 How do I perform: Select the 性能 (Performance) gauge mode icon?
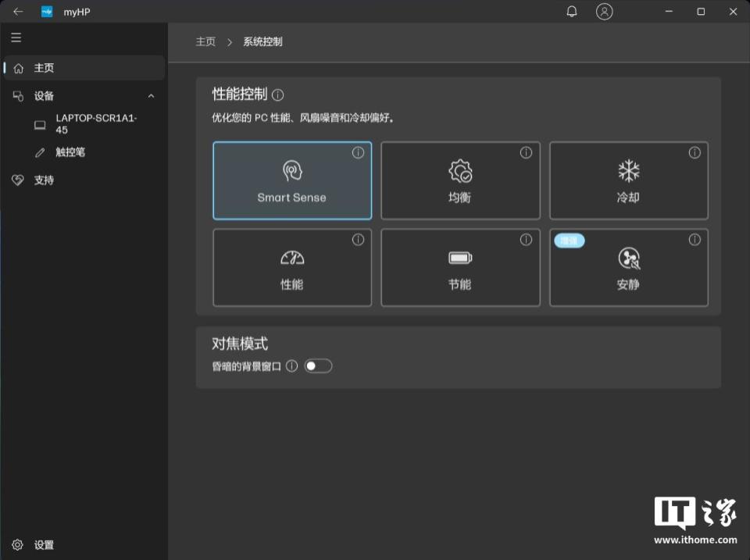coord(291,255)
